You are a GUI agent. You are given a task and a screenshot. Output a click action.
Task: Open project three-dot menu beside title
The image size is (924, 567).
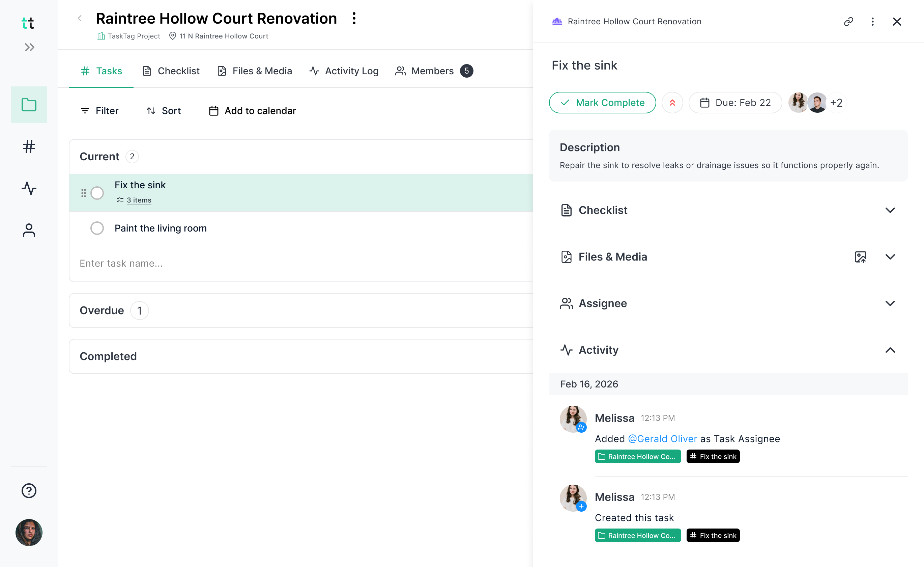point(354,18)
